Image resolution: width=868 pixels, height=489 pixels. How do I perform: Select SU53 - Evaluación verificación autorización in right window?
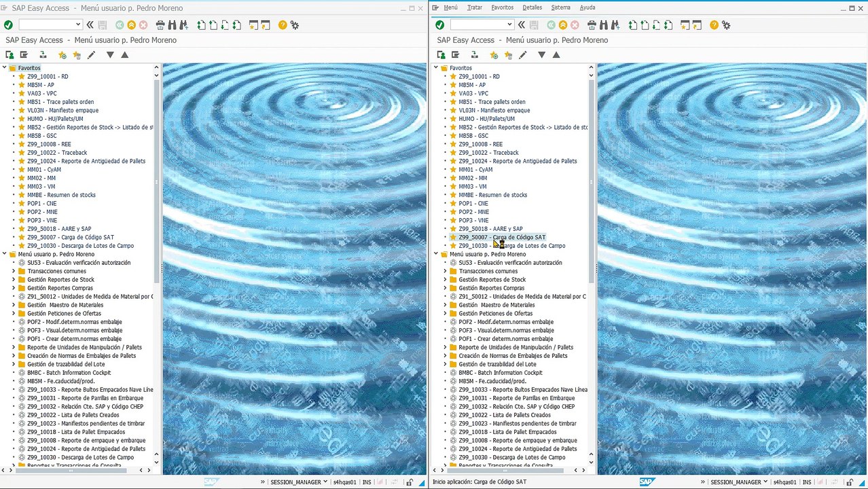pos(510,263)
